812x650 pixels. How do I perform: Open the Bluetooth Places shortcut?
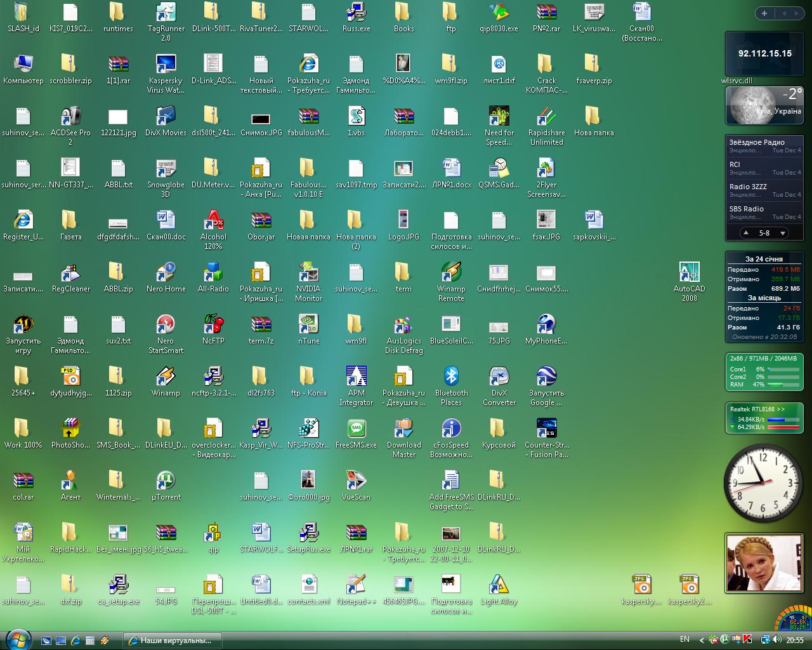(x=451, y=377)
